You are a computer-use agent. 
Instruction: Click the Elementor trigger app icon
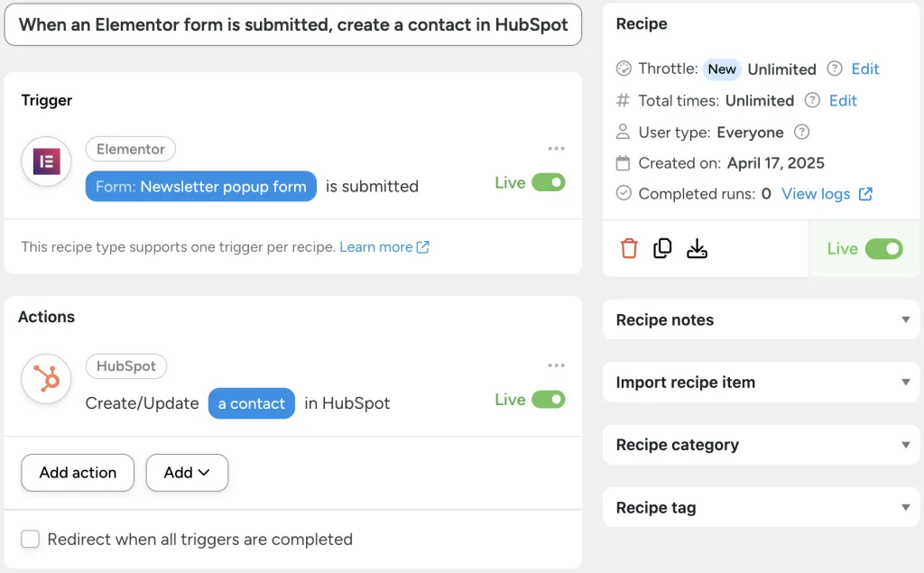46,161
